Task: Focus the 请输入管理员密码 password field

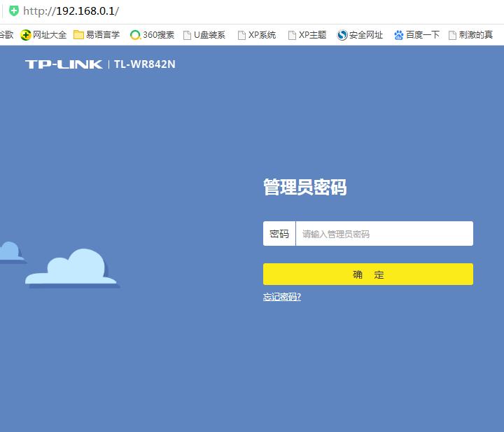Action: [384, 234]
